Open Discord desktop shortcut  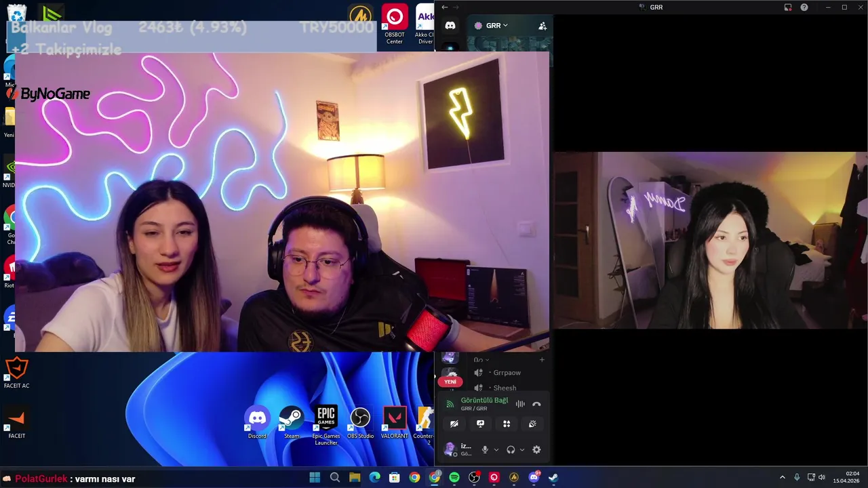pyautogui.click(x=257, y=423)
